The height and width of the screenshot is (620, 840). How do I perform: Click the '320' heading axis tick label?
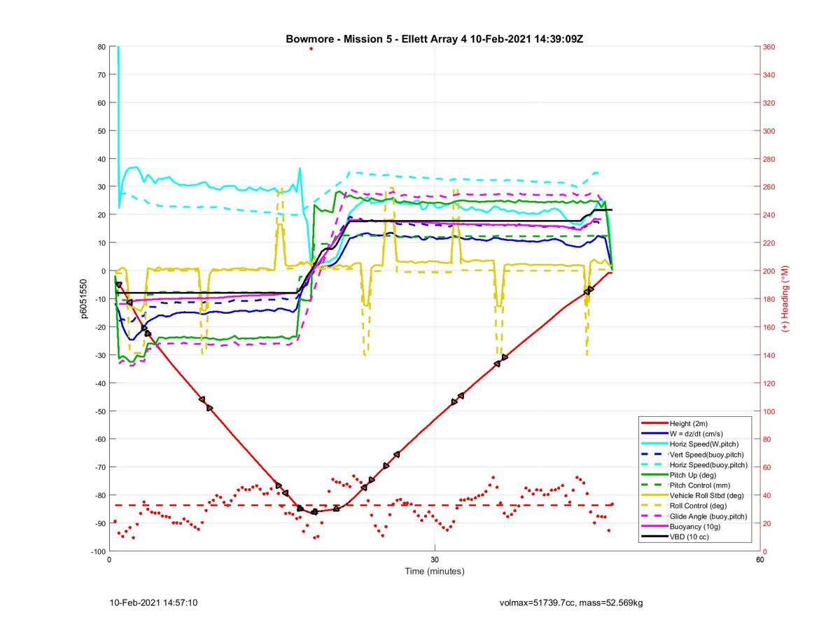[x=770, y=103]
